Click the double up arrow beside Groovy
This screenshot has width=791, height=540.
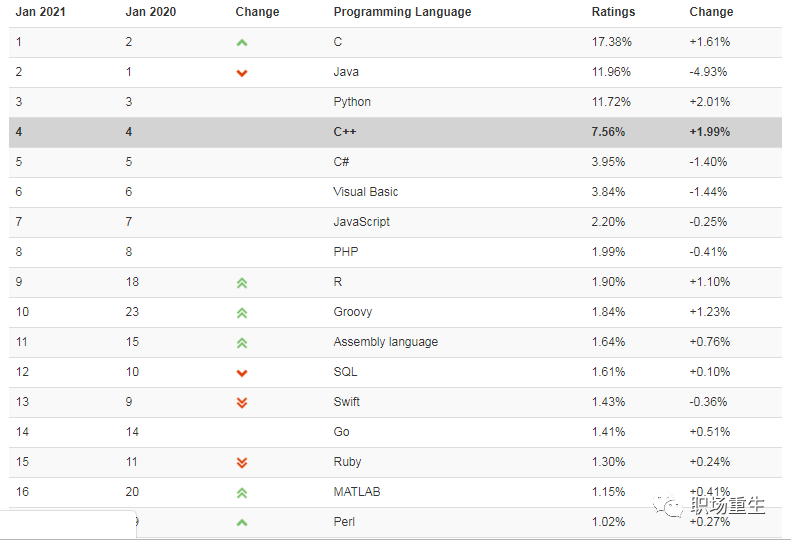point(242,313)
